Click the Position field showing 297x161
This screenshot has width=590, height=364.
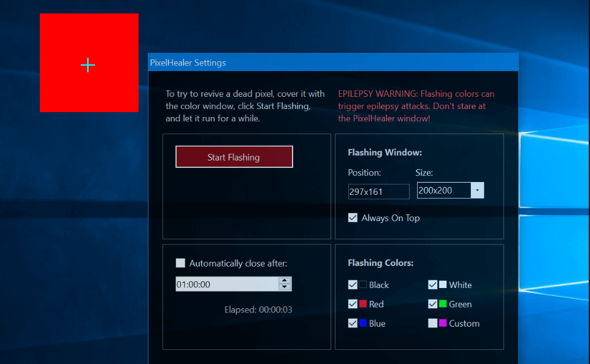pos(378,191)
